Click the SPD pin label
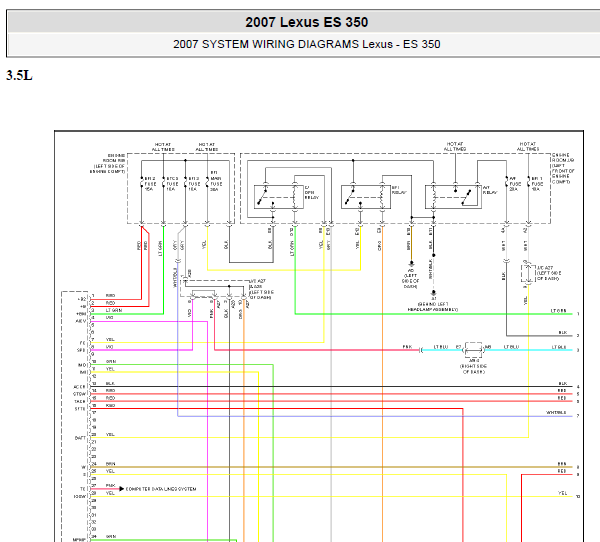The height and width of the screenshot is (542, 600). [82, 350]
